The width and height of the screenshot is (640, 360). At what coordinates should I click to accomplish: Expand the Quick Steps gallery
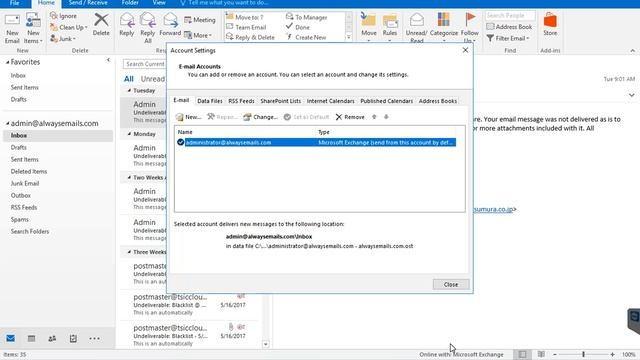(x=349, y=37)
